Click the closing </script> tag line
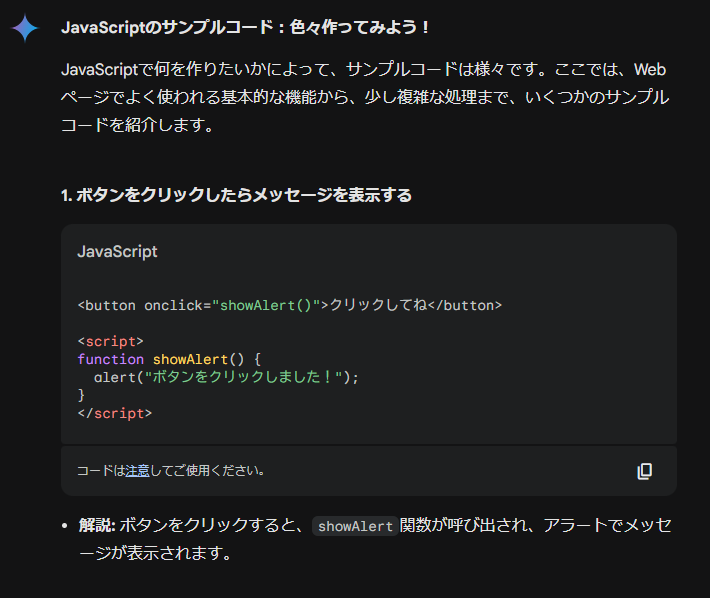Screen dimensions: 710x598 [x=115, y=413]
